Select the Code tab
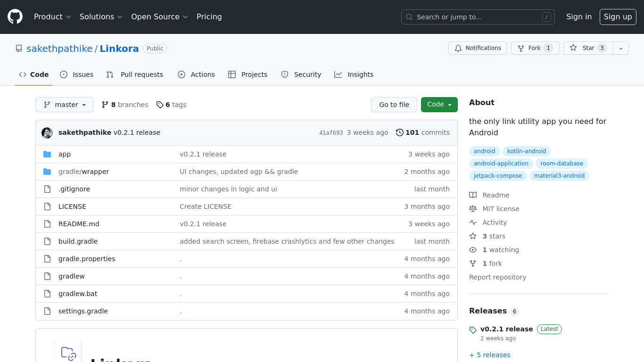644x362 pixels. (x=34, y=74)
